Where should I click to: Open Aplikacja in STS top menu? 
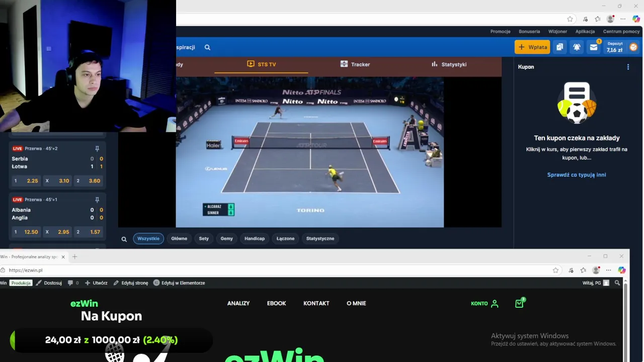click(585, 31)
